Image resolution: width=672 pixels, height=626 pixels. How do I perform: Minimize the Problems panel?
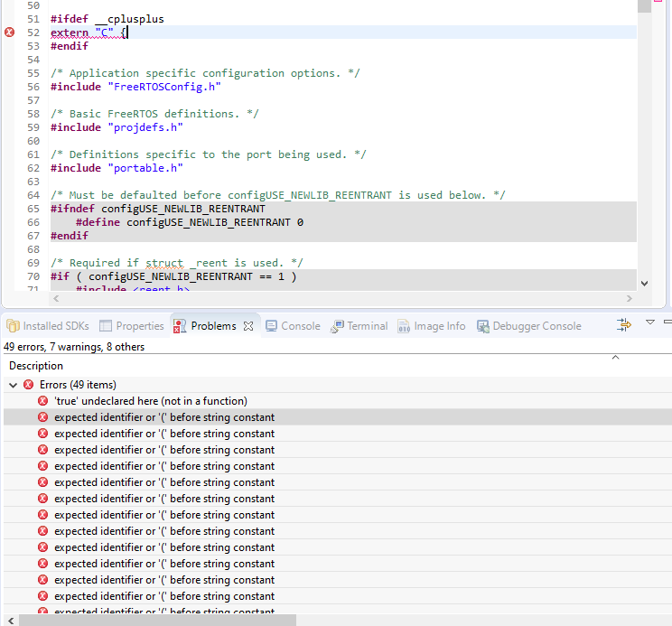667,322
